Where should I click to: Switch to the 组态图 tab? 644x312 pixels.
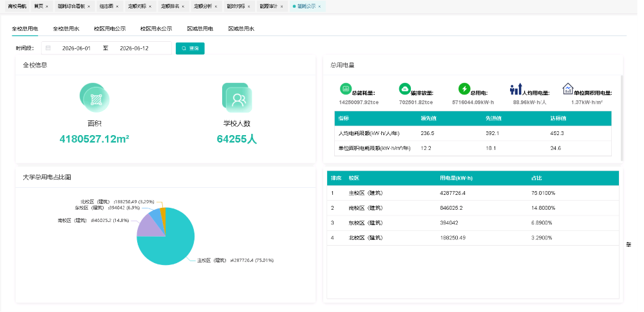(x=106, y=6)
